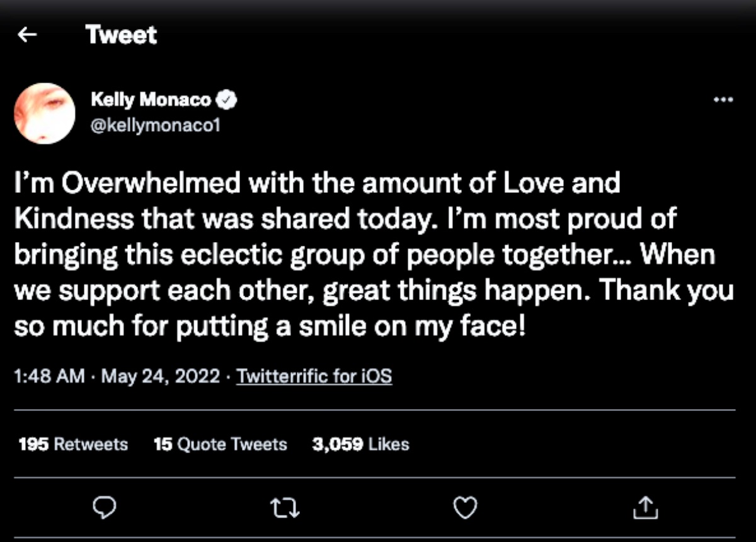Screen dimensions: 756x542
Task: Click the Tweet page heading
Action: pos(122,35)
